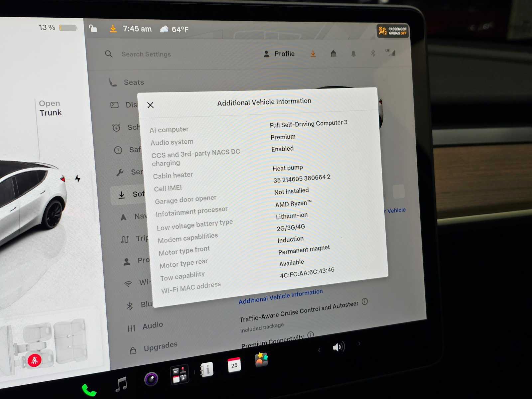532x399 pixels.
Task: Click the Search Settings field
Action: click(146, 54)
